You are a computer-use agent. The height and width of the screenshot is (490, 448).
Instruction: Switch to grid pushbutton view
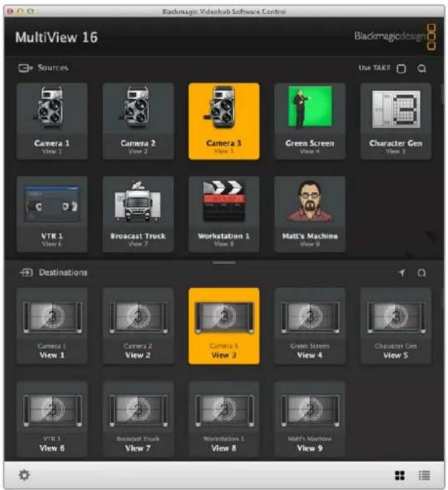[x=400, y=476]
